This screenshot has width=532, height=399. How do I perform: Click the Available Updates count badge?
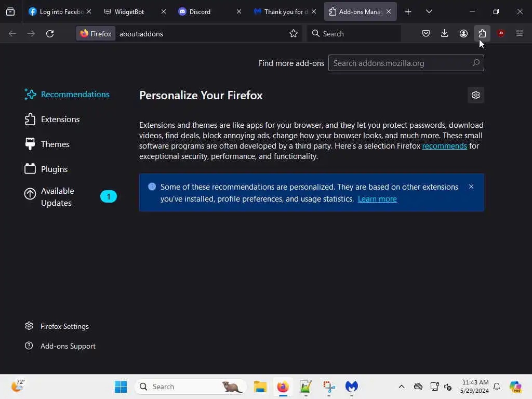pyautogui.click(x=109, y=196)
